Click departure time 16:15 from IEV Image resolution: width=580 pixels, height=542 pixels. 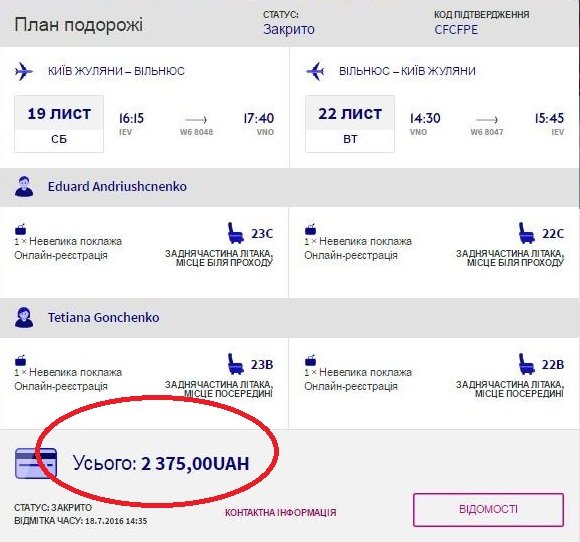pos(131,118)
